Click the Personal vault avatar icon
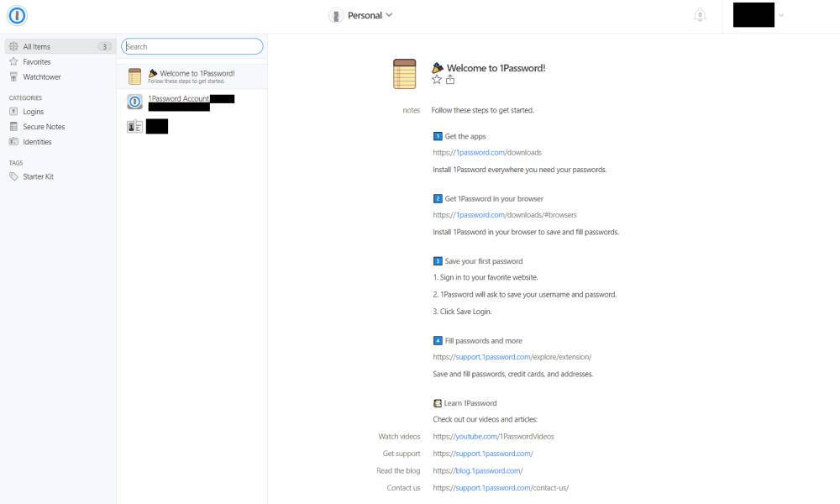The height and width of the screenshot is (504, 840). point(336,15)
